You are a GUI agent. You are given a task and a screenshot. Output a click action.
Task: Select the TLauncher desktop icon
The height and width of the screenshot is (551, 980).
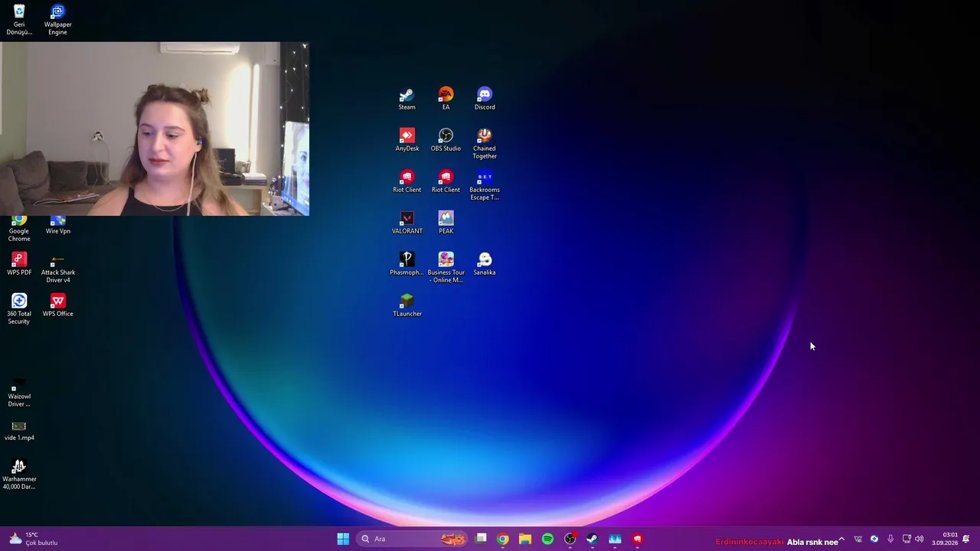pyautogui.click(x=407, y=306)
